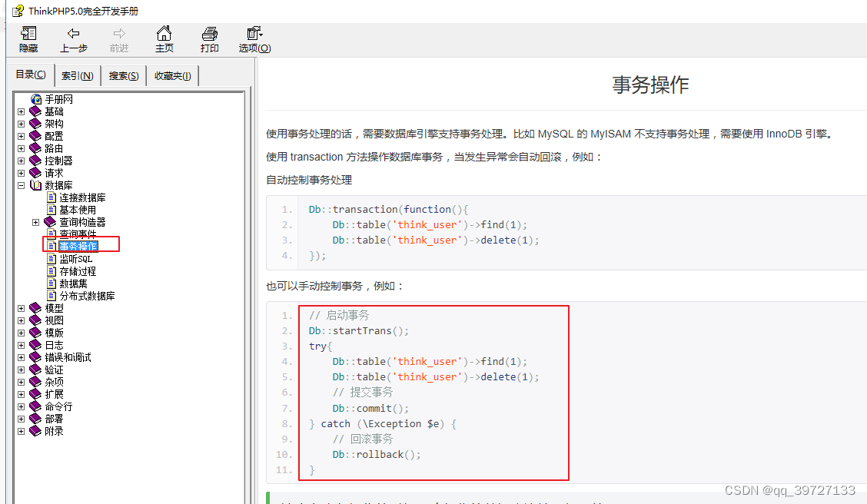
Task: Click the book icon beside 路由
Action: (35, 148)
